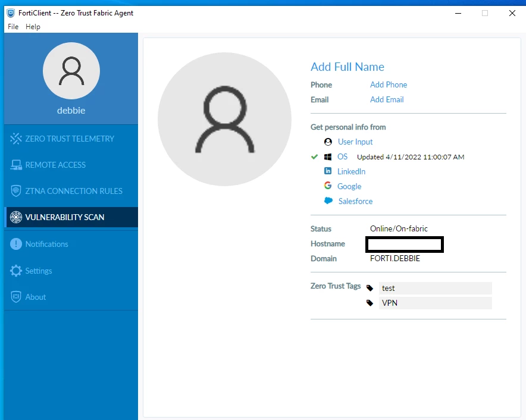This screenshot has width=526, height=420.
Task: Click the tag icon next to test
Action: 370,288
